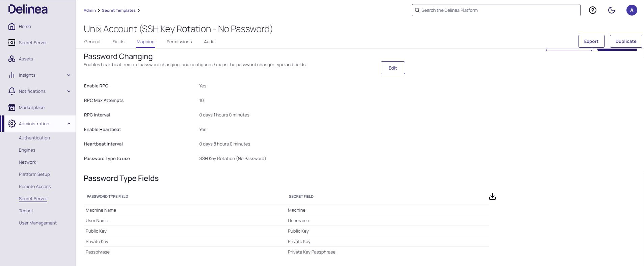Click the Export button
The image size is (644, 266).
[591, 41]
